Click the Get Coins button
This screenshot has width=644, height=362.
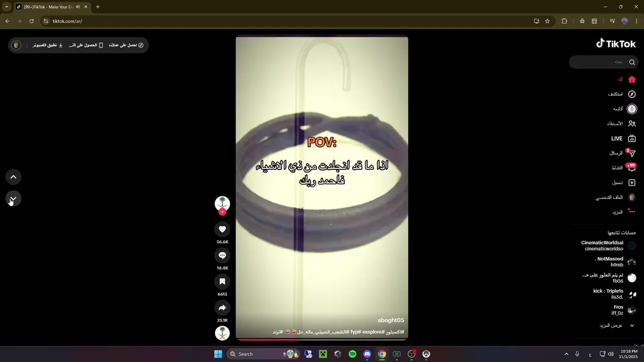coord(126,45)
